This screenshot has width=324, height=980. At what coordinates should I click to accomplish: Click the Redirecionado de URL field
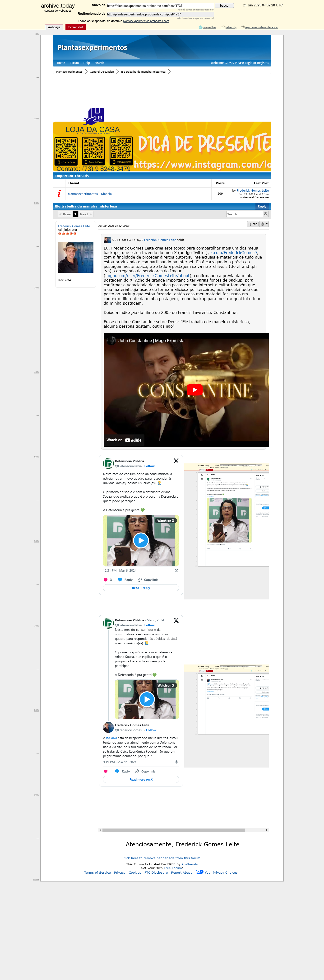click(x=160, y=14)
